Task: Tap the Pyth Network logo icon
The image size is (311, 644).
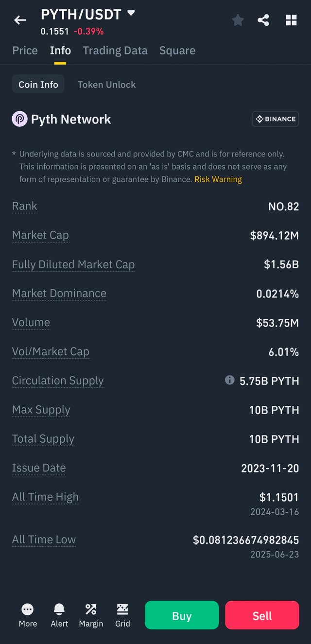Action: 20,119
